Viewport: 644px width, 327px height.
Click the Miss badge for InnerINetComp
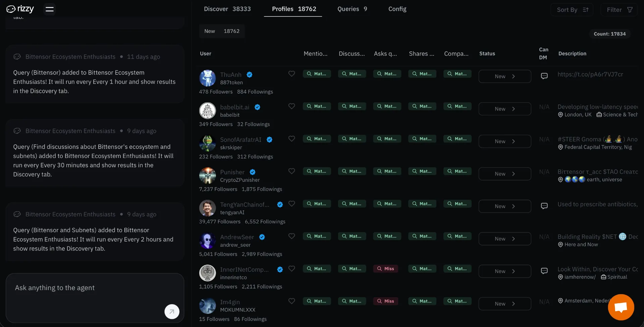386,269
